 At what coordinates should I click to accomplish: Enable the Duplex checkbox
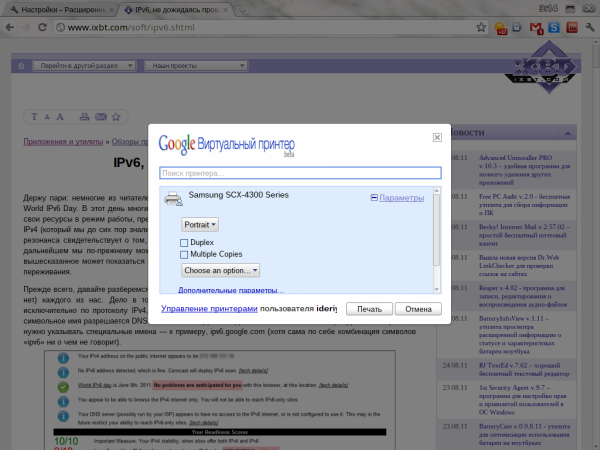[x=184, y=243]
